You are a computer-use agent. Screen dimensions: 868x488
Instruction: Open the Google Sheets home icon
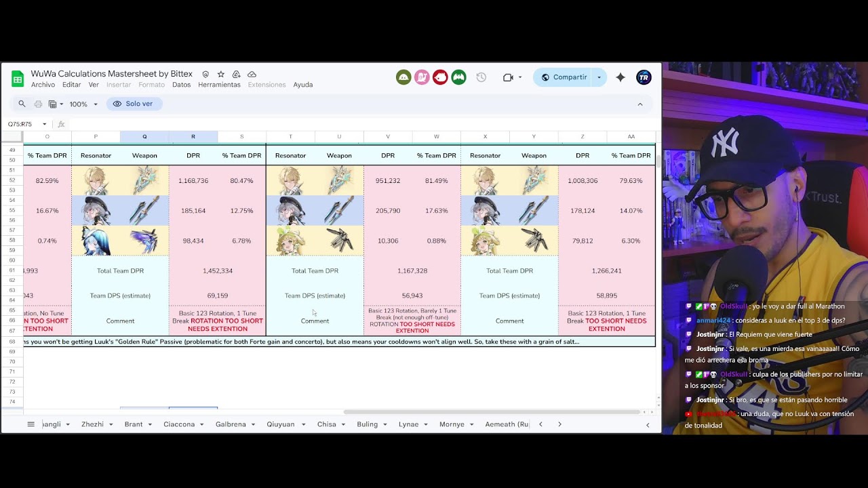[x=18, y=79]
